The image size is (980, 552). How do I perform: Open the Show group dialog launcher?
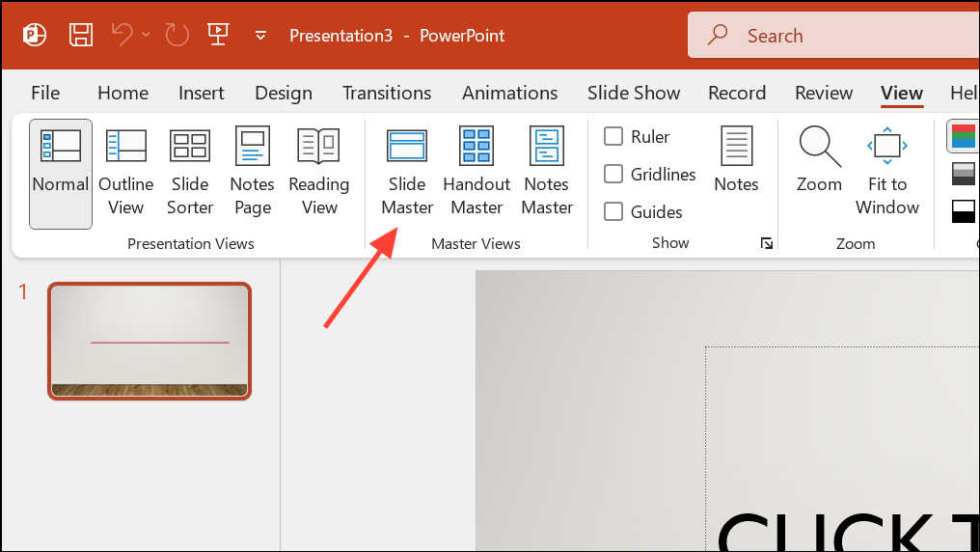pyautogui.click(x=766, y=243)
